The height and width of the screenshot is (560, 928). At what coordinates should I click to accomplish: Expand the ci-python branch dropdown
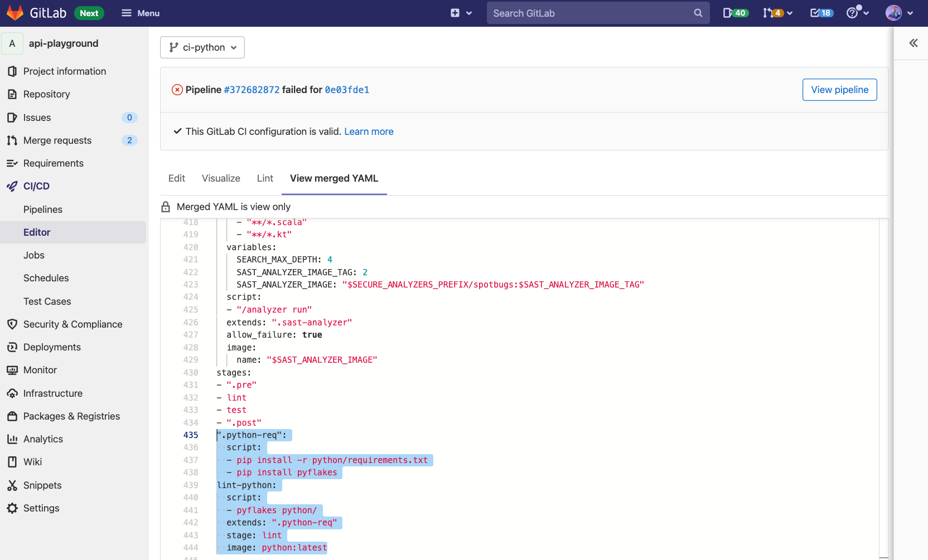[x=202, y=47]
